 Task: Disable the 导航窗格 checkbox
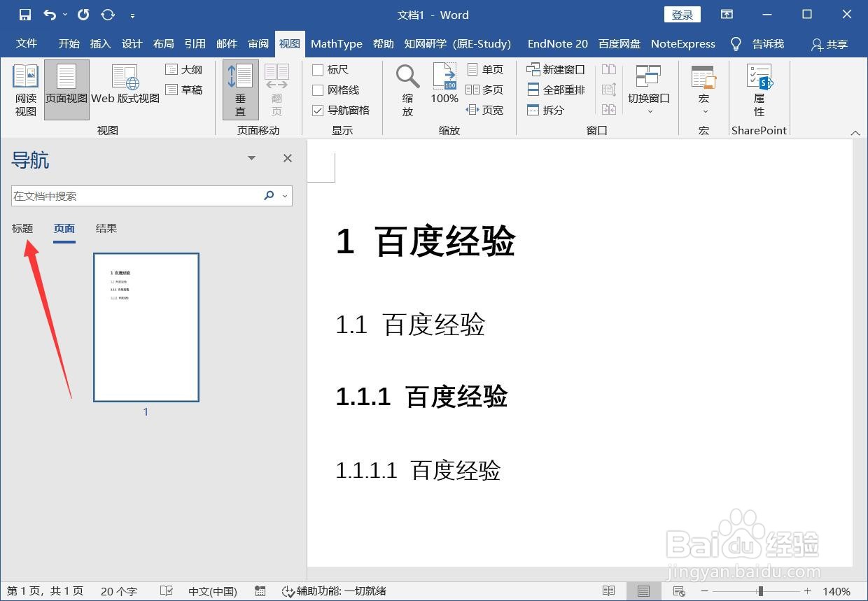tap(318, 110)
